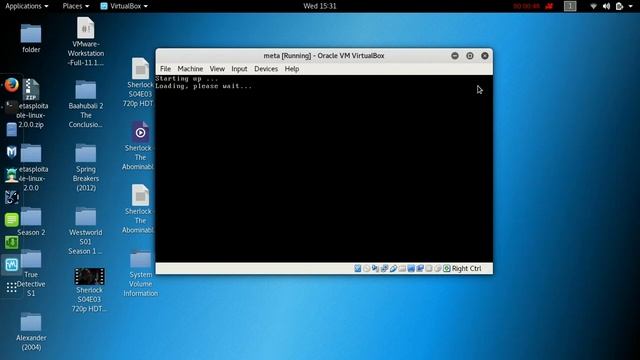Select the Westworld S01 Season 1 folder
640x360 pixels.
[86, 231]
